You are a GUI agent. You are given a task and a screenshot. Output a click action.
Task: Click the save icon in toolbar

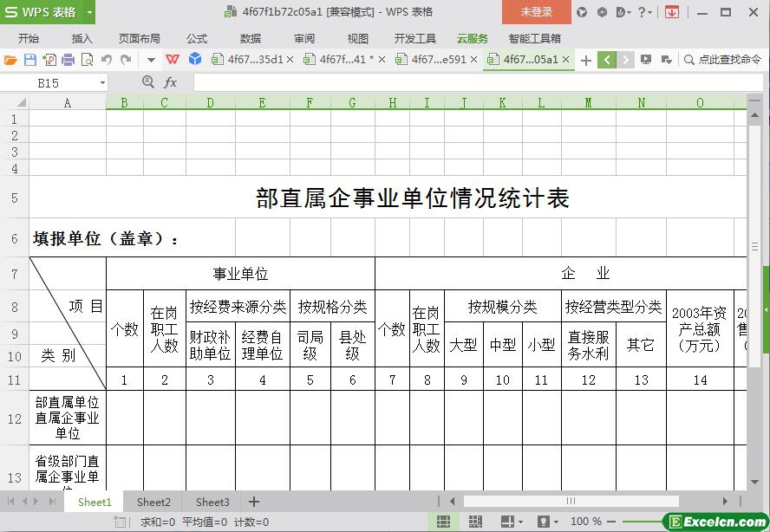[x=29, y=60]
